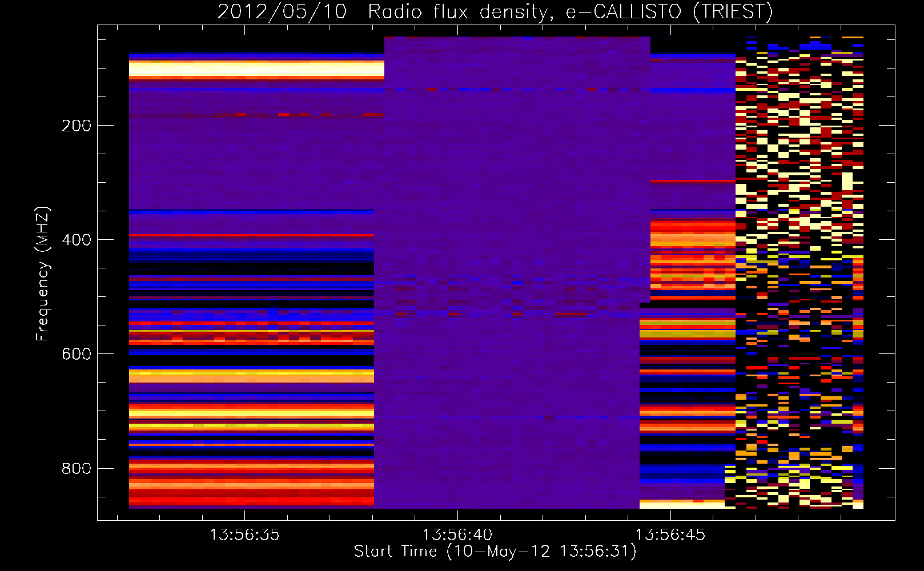Click the 13:56:35 time tick label
This screenshot has height=571, width=924.
click(x=244, y=535)
